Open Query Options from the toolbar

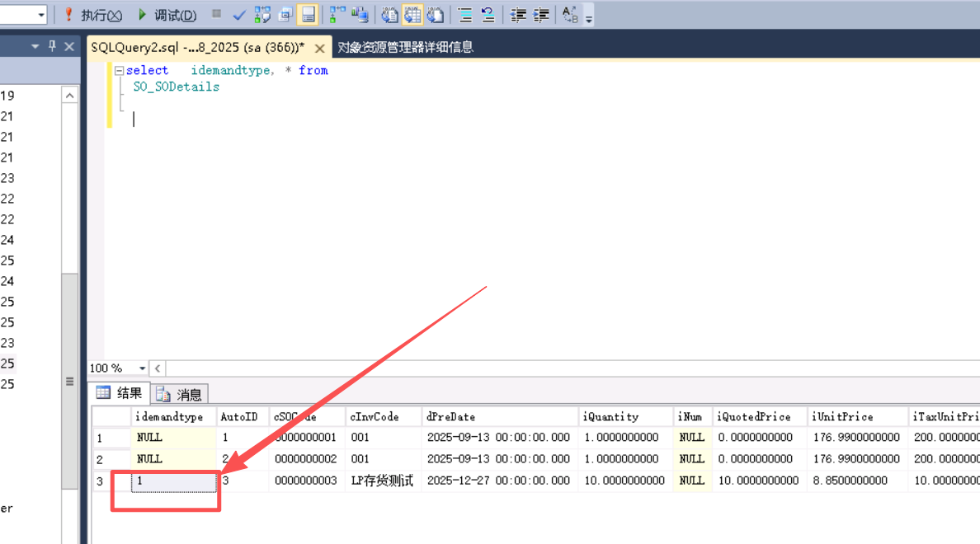coord(285,15)
